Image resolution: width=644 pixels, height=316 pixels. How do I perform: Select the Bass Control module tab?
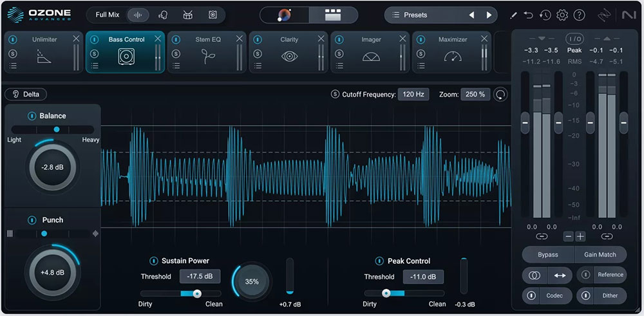point(126,53)
